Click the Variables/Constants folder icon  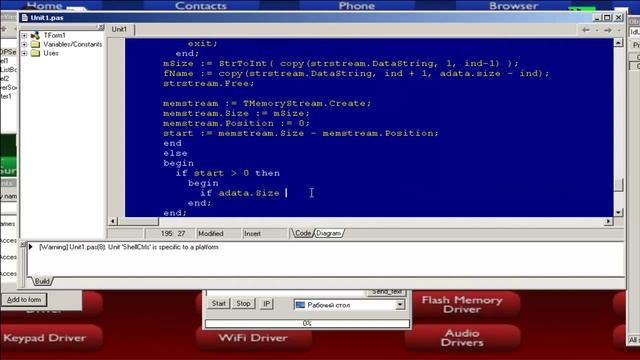point(36,44)
